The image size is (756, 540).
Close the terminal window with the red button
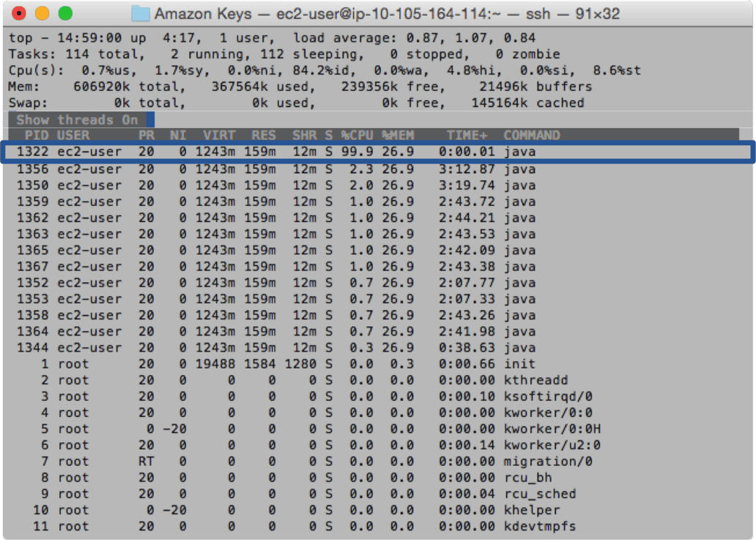[19, 13]
